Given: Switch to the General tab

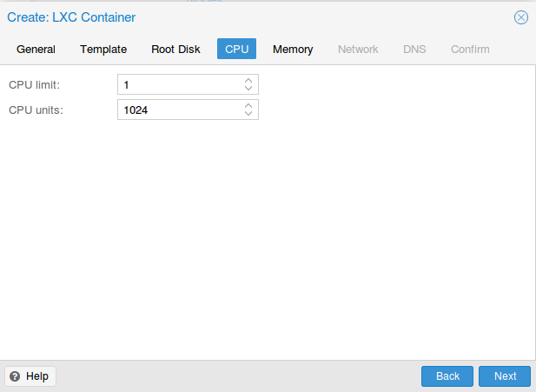Looking at the screenshot, I should click(x=36, y=49).
